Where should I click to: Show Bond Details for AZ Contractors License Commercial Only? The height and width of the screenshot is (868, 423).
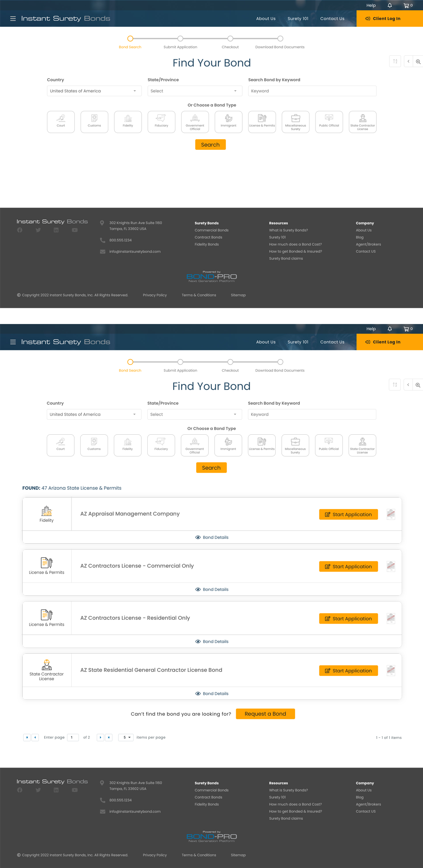[x=212, y=589]
